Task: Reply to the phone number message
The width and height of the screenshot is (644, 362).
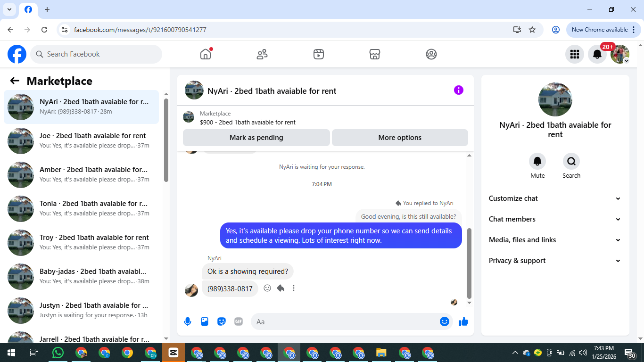Action: (281, 288)
